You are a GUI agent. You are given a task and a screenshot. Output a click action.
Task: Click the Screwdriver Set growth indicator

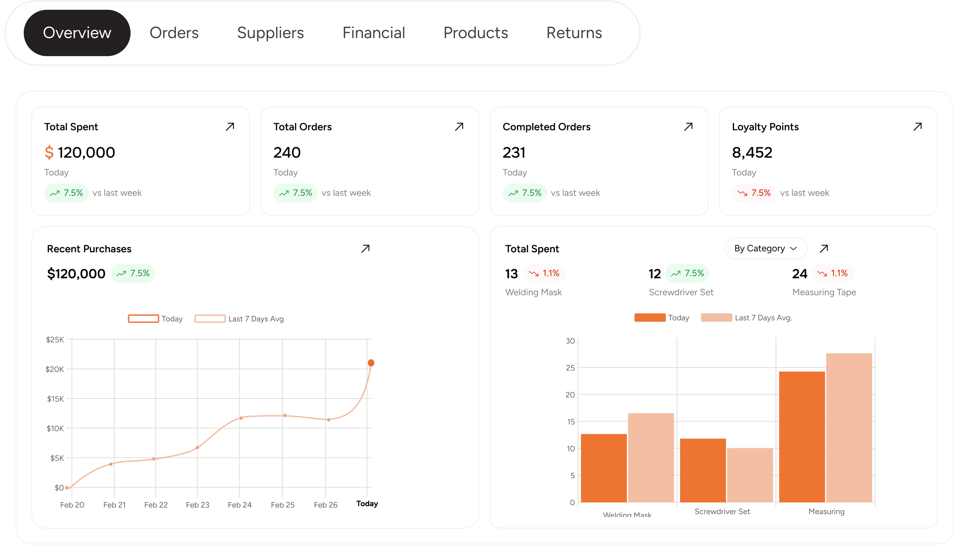pyautogui.click(x=687, y=273)
